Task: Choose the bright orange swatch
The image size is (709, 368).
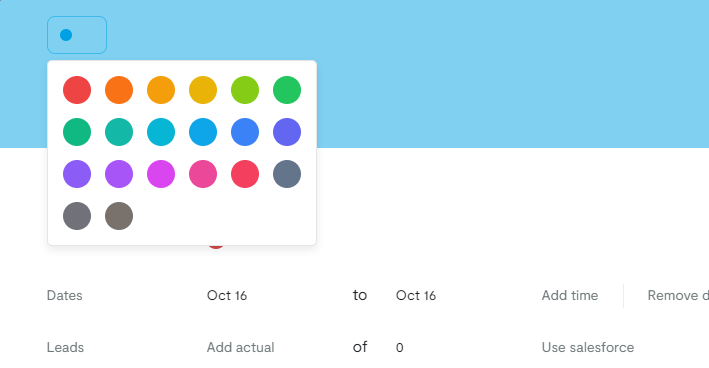Action: pos(119,90)
